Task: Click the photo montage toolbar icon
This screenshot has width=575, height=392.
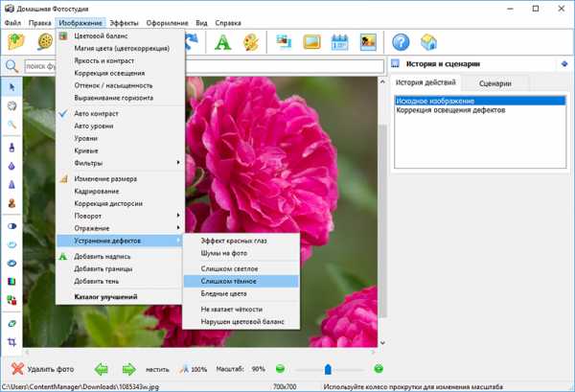Action: 284,42
